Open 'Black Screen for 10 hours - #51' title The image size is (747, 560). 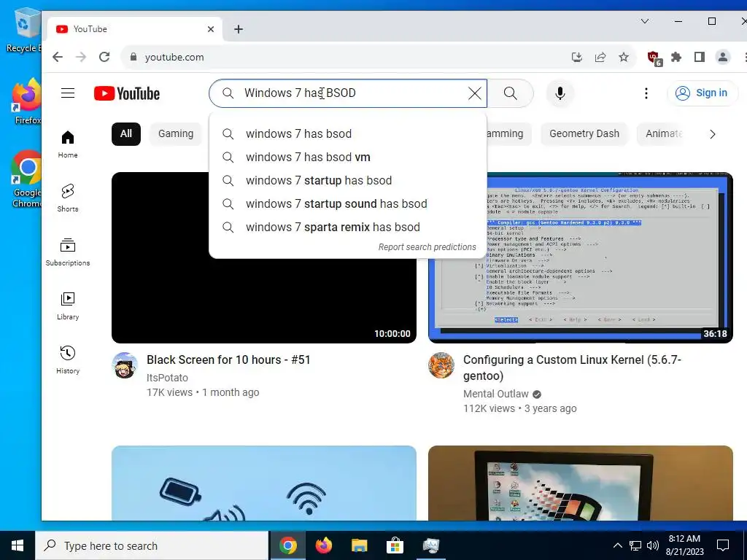(x=228, y=360)
